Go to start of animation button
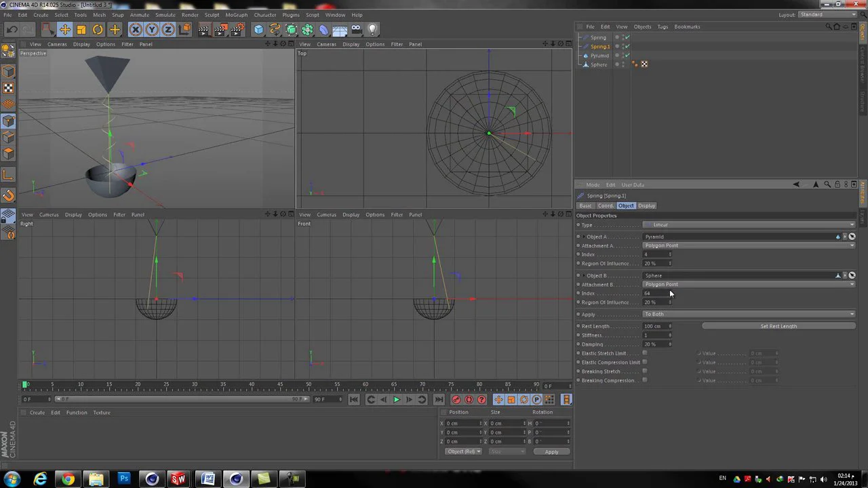 coord(354,399)
